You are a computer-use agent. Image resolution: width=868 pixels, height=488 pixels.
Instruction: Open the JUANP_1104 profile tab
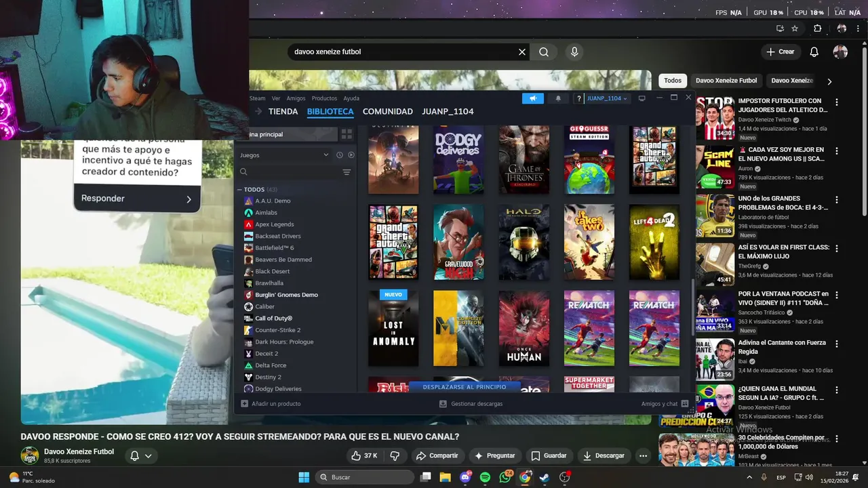[x=448, y=111]
